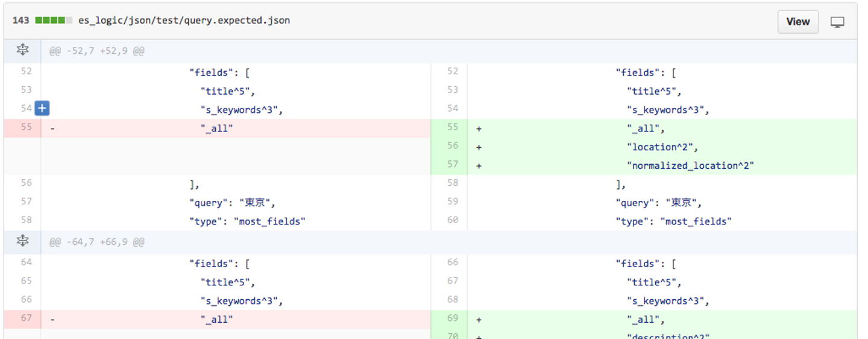
Task: Click green added line number 69
Action: point(452,318)
